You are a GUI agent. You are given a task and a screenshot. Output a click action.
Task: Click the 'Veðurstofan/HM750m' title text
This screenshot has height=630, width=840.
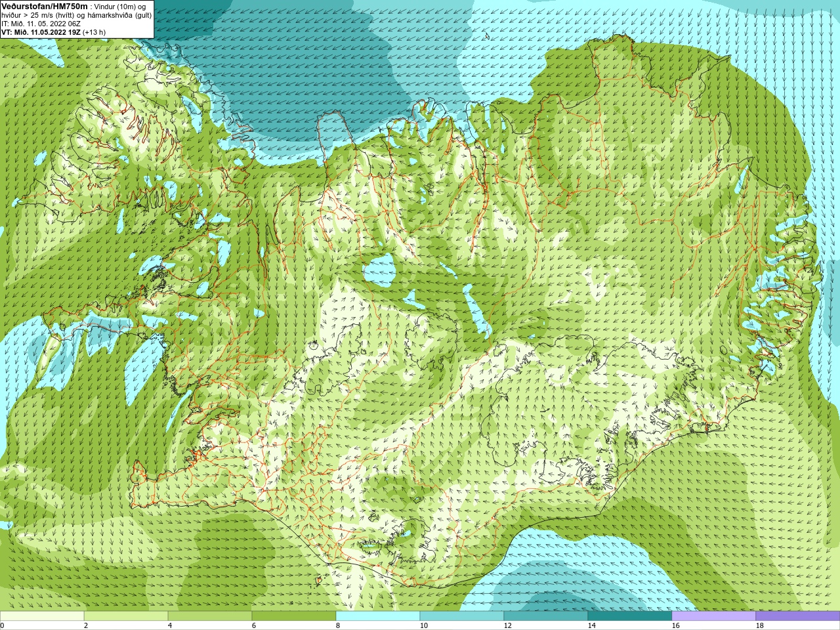pyautogui.click(x=45, y=6)
